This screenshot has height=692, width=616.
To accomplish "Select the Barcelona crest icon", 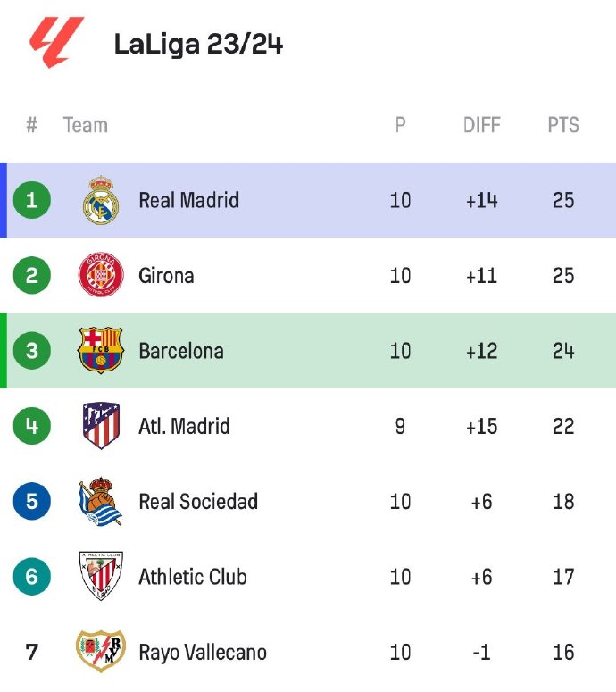I will click(100, 350).
